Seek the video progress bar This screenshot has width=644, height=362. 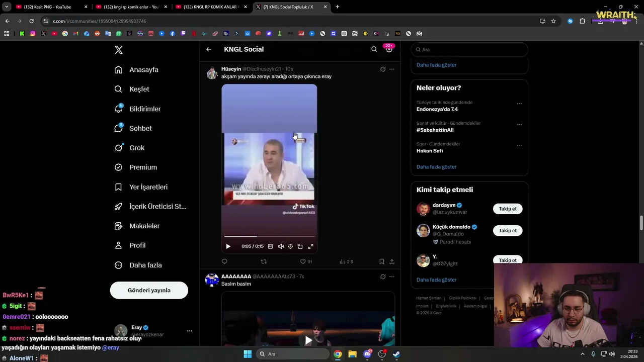coord(269,236)
